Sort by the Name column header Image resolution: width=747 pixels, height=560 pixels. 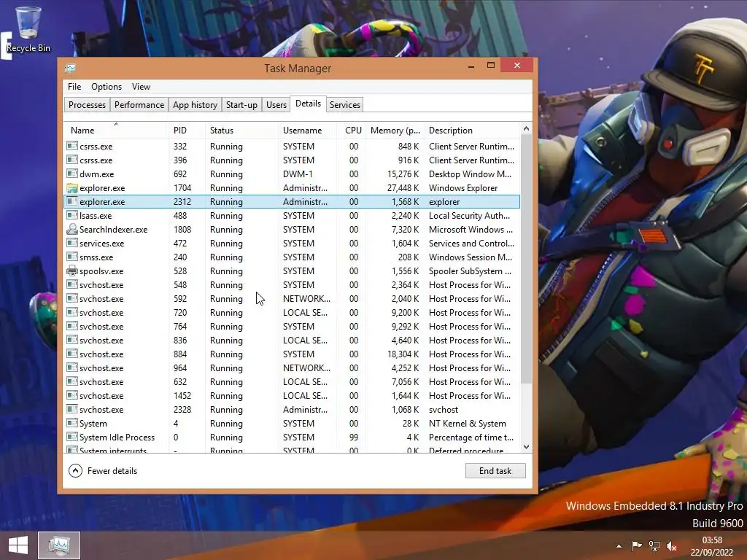[116, 131]
